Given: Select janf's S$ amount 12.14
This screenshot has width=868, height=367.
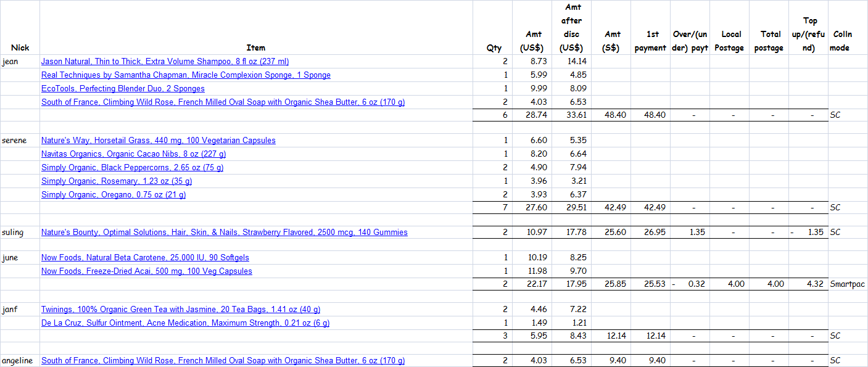Looking at the screenshot, I should [x=611, y=336].
